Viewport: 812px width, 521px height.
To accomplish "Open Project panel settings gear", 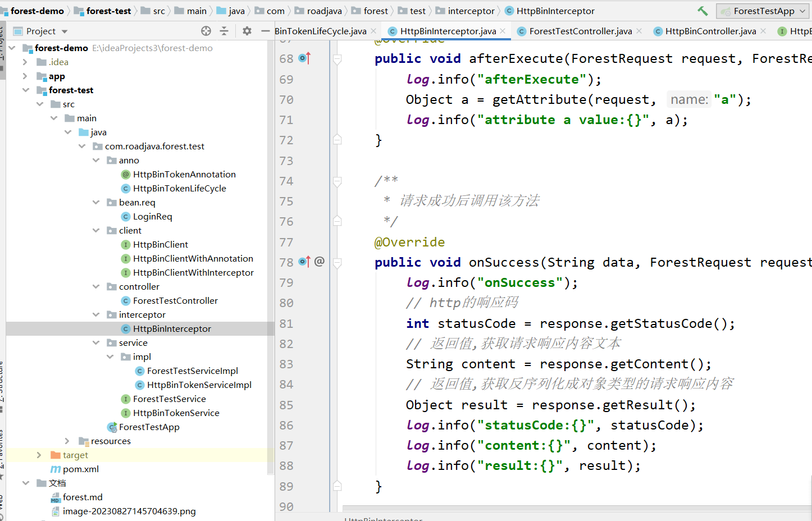I will (x=247, y=31).
